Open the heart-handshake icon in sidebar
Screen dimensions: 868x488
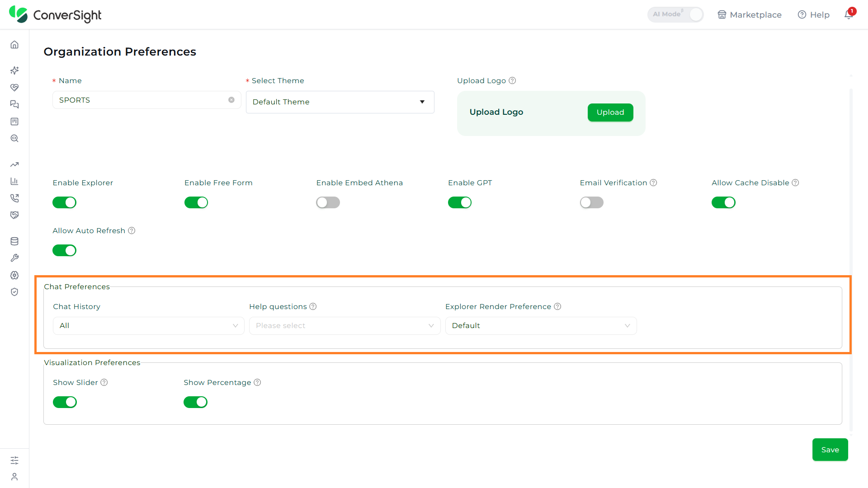[x=14, y=87]
